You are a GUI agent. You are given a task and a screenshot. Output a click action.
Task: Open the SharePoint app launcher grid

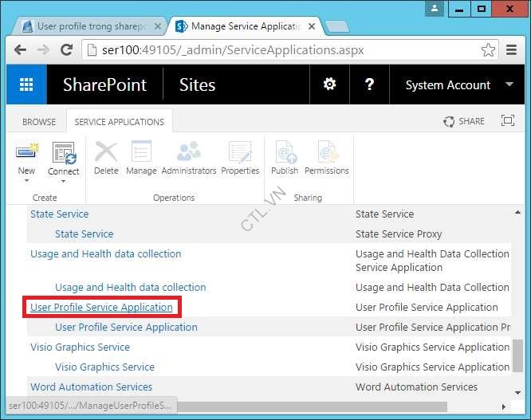(26, 85)
